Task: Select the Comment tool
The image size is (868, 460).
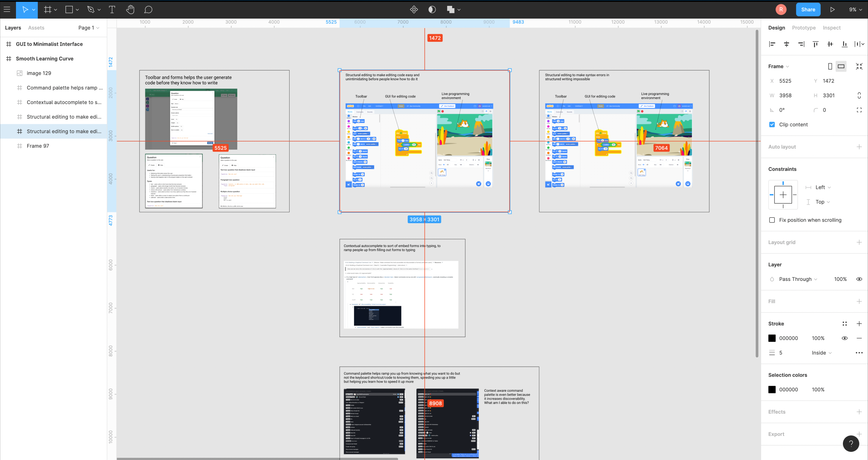Action: point(148,9)
